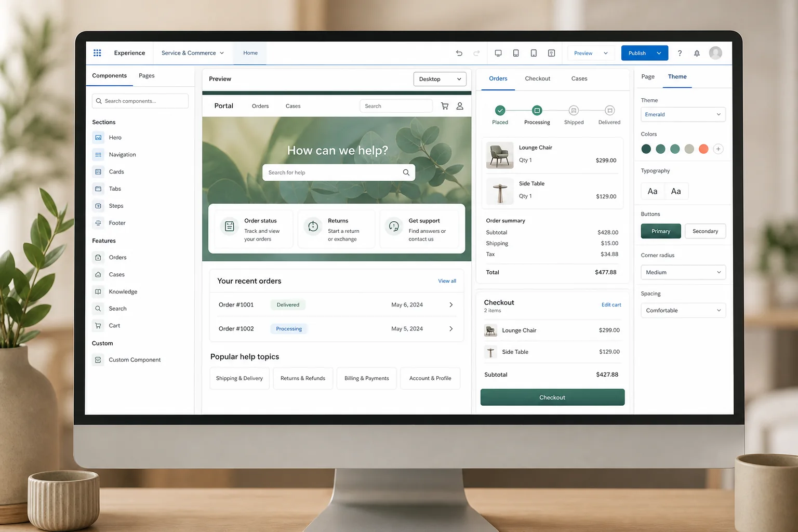
Task: Open the help question mark icon
Action: pyautogui.click(x=680, y=53)
